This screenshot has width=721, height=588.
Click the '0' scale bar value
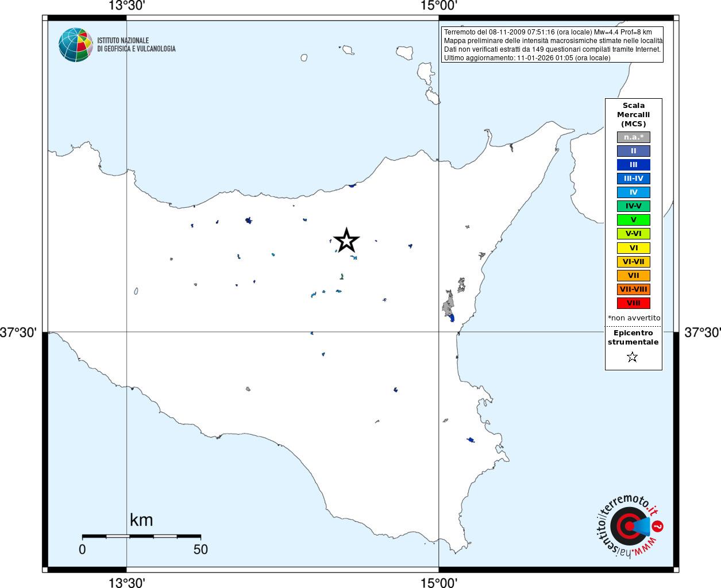(x=82, y=550)
